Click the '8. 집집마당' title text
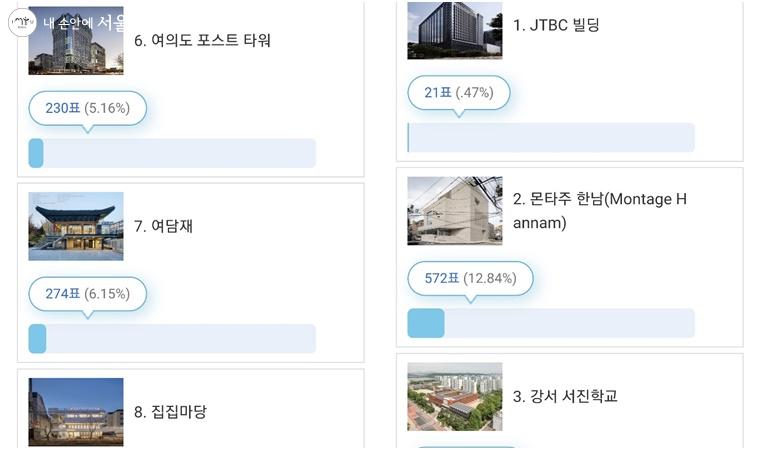Viewport: 760px width, 450px height. pos(171,411)
